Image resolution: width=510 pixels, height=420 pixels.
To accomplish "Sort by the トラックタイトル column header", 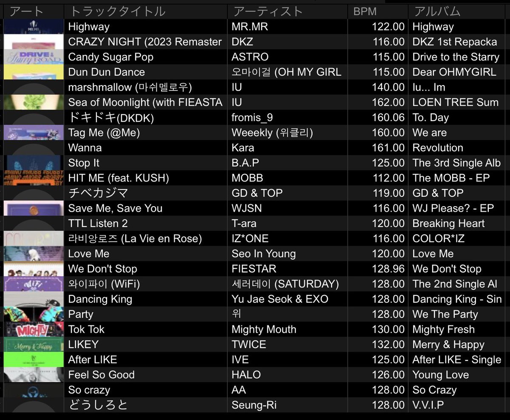I will (x=145, y=11).
